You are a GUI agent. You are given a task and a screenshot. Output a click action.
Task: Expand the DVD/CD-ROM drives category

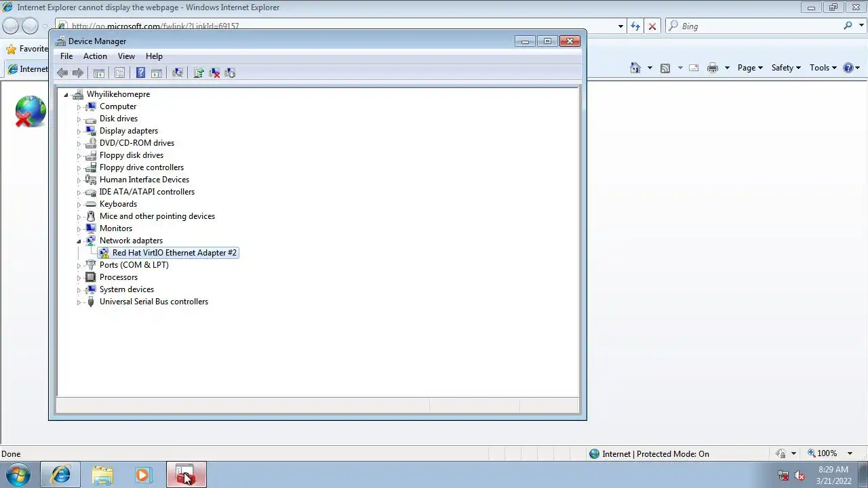coord(79,144)
